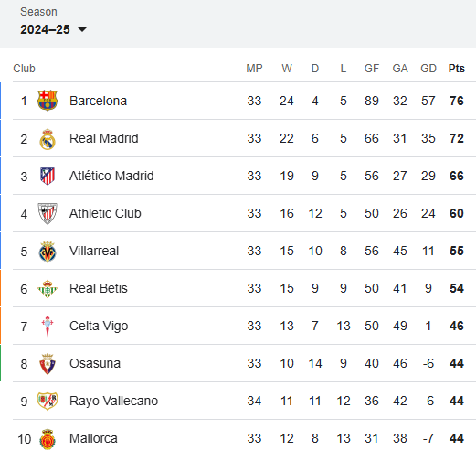Click the MP column header
476x450 pixels.
coord(254,69)
